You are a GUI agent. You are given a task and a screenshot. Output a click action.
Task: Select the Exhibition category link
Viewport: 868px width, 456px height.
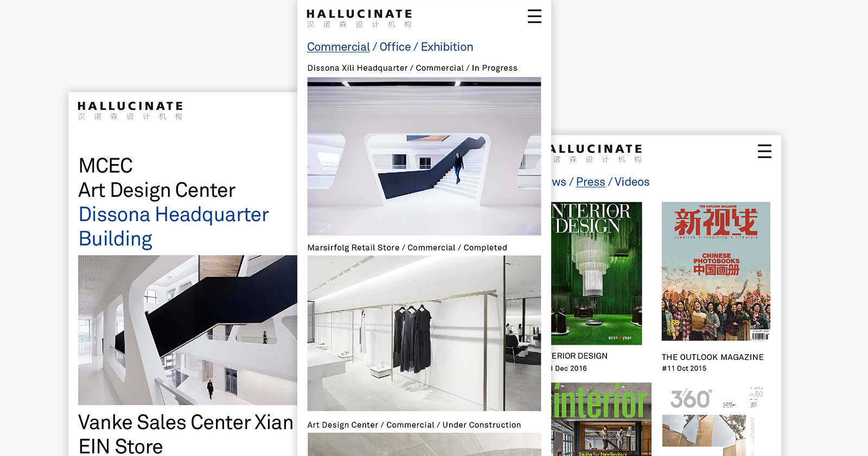click(447, 47)
